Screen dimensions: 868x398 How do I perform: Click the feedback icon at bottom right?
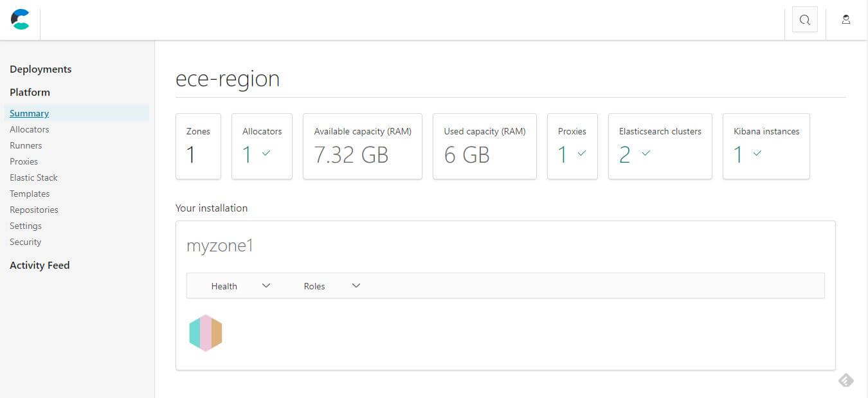pos(845,381)
